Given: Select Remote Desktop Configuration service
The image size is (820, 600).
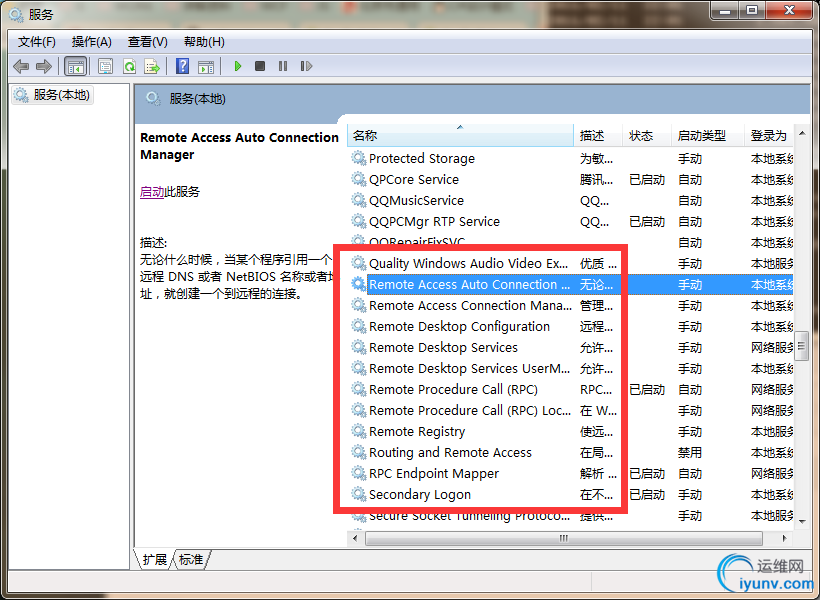Looking at the screenshot, I should [571, 326].
